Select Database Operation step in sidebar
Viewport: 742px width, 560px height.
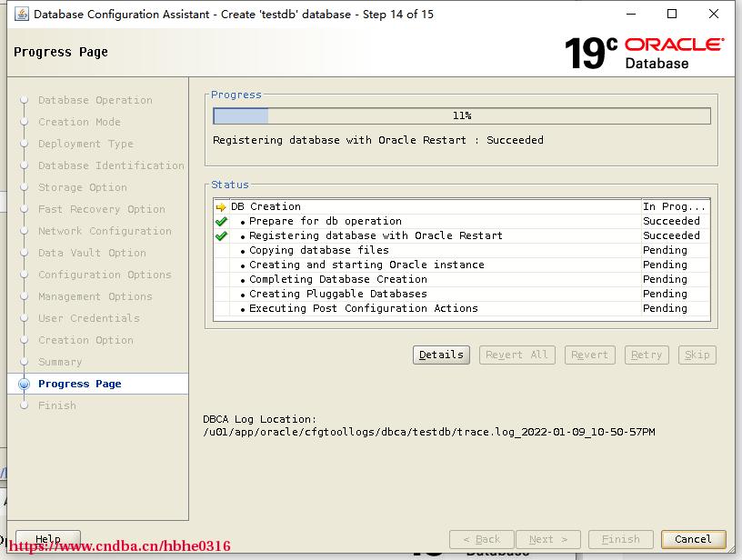click(95, 100)
